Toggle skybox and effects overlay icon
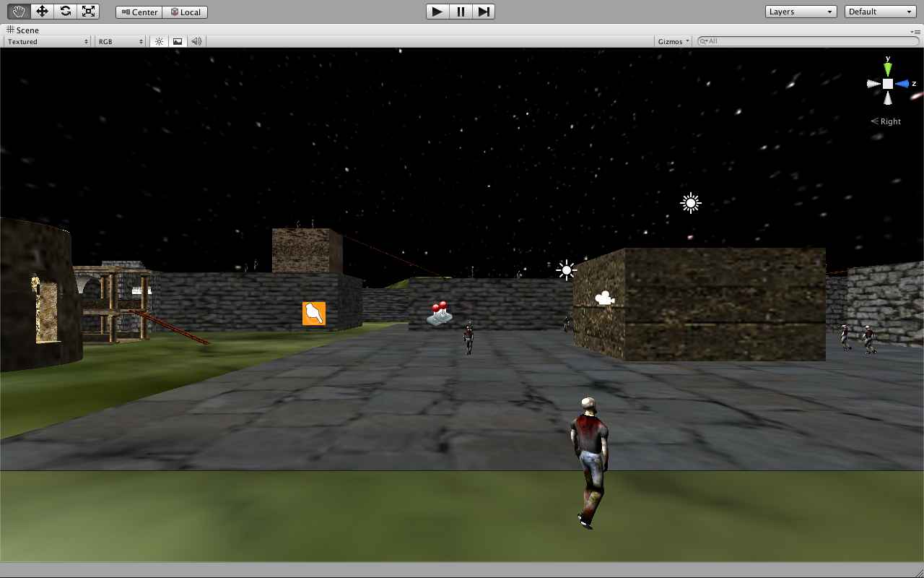 point(178,41)
